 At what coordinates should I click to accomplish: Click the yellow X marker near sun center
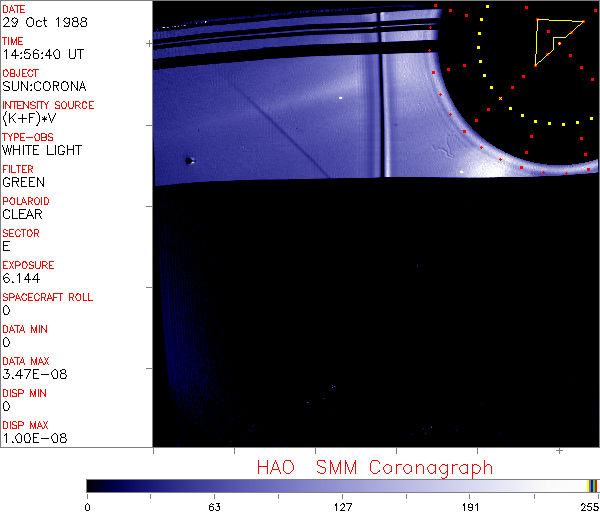(500, 98)
